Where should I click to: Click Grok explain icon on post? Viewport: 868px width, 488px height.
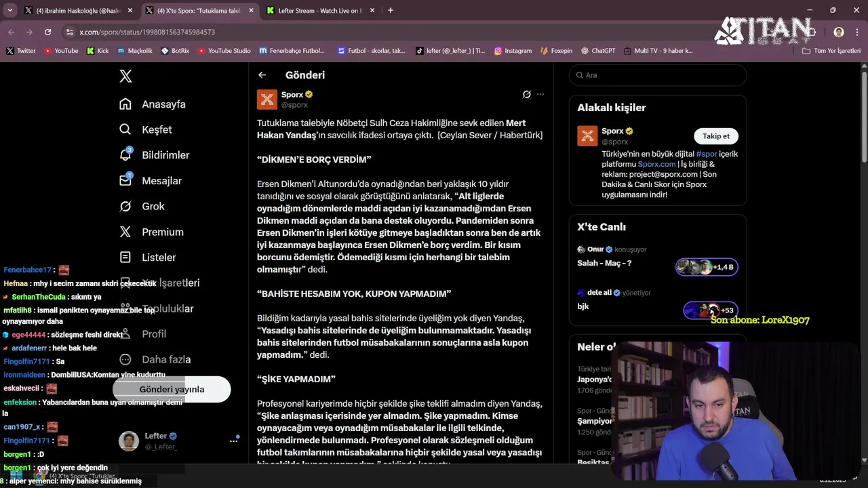click(526, 94)
